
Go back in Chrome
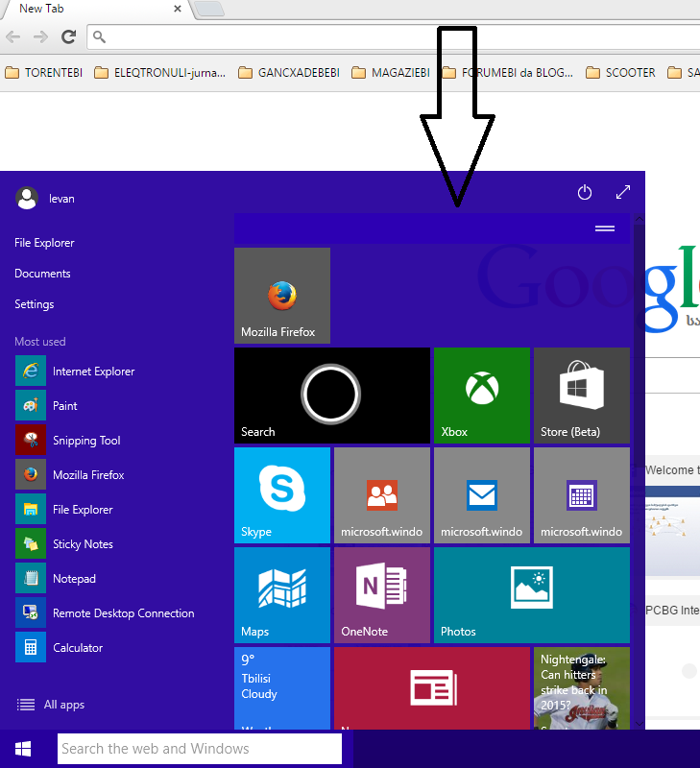pyautogui.click(x=13, y=36)
